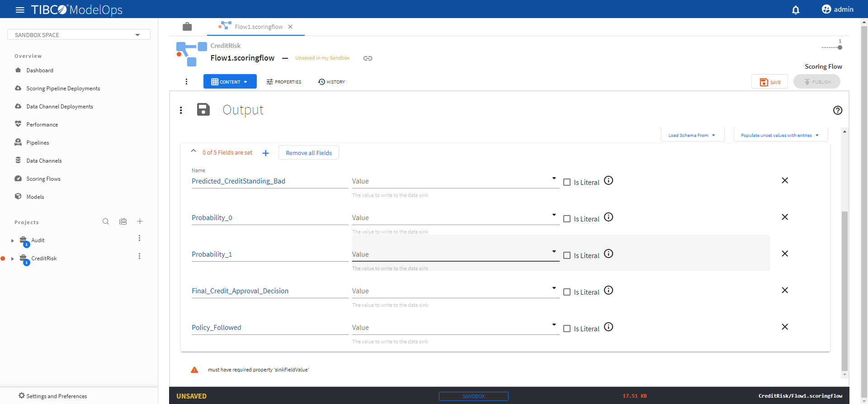Show info for Policy_Followed Is Literal

[609, 327]
